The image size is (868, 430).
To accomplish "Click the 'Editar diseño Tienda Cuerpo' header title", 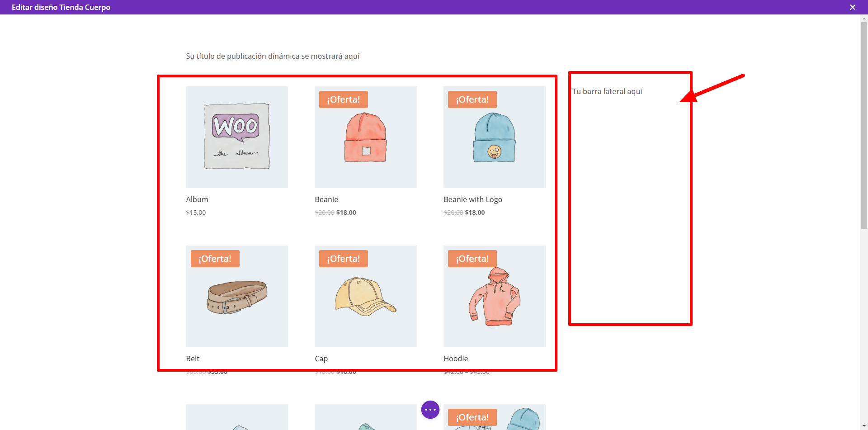I will point(61,7).
